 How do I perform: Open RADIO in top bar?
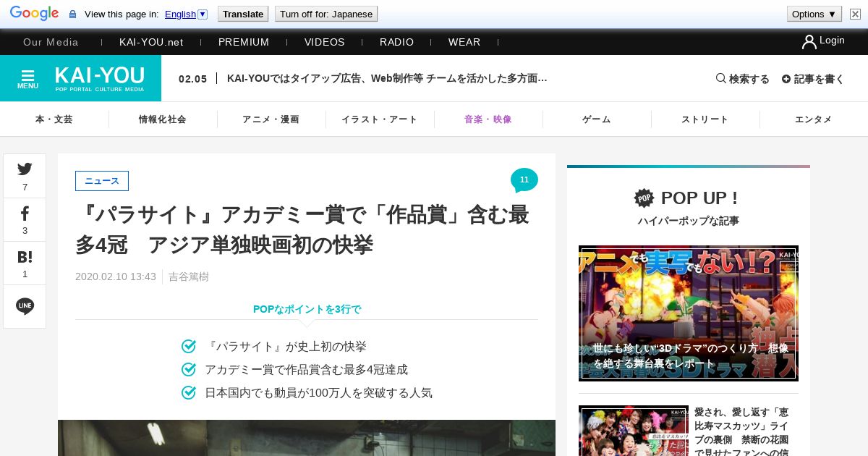tap(397, 42)
